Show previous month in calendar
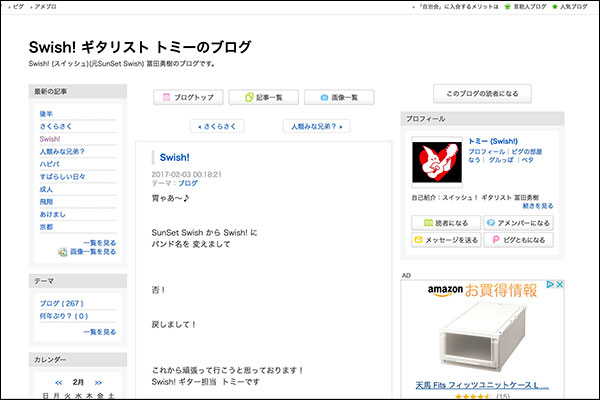600x400 pixels. pyautogui.click(x=59, y=382)
